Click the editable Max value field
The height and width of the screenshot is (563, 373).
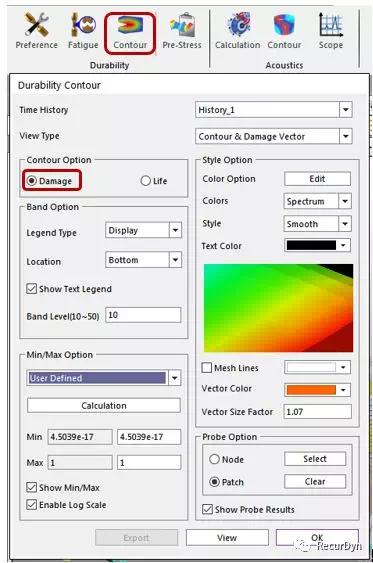[x=149, y=462]
